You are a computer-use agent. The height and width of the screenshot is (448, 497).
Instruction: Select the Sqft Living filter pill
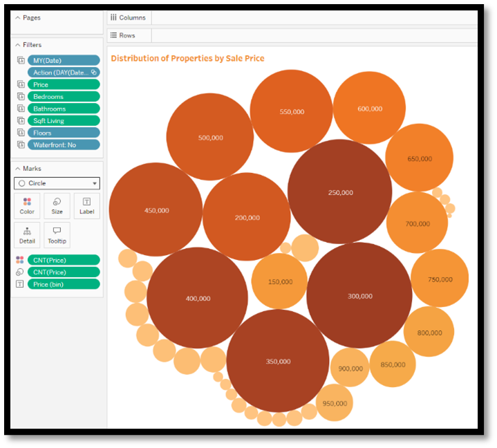[64, 120]
